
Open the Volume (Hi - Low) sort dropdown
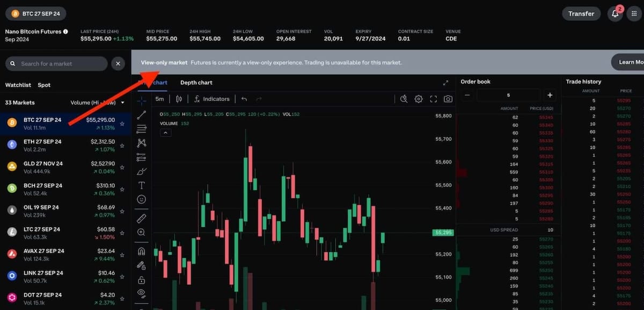tap(97, 102)
